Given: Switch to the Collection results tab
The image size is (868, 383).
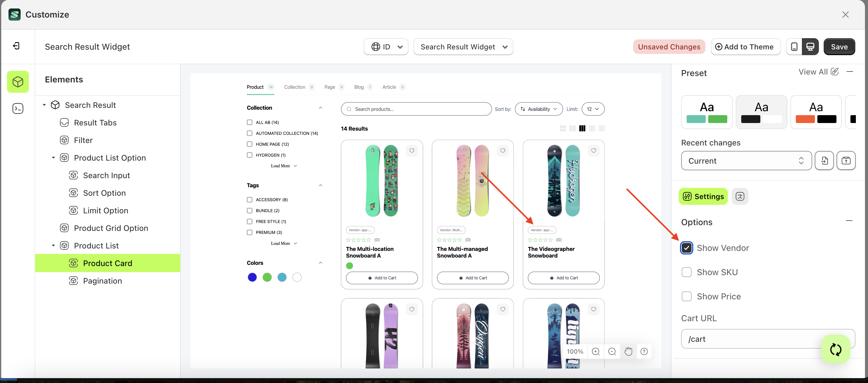Looking at the screenshot, I should click(x=294, y=87).
